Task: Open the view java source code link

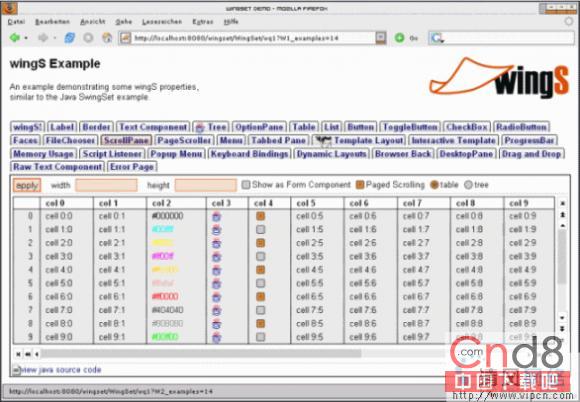Action: [61, 369]
